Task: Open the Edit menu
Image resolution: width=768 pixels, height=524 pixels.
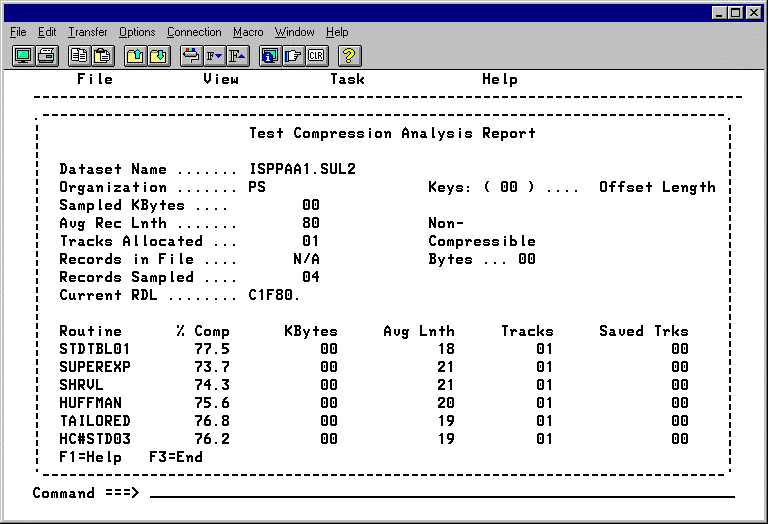Action: pos(47,32)
